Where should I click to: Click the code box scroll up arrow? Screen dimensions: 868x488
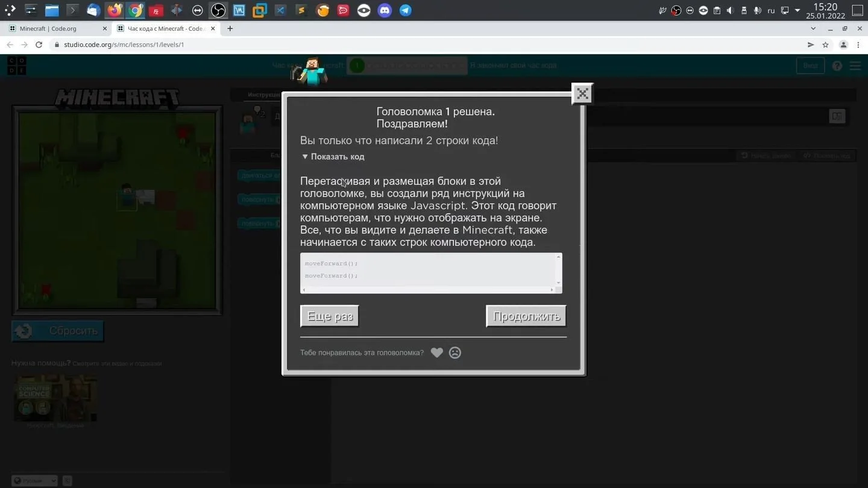coord(558,257)
